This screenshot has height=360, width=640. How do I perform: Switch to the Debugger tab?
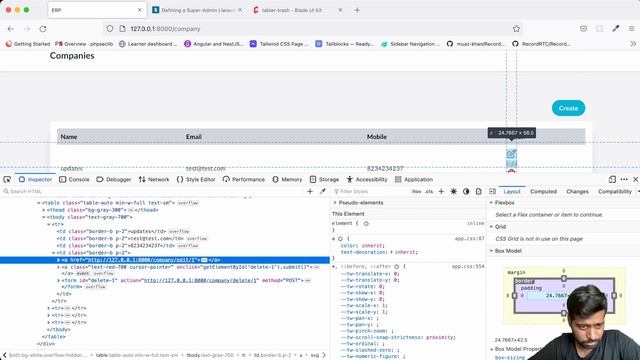point(114,179)
